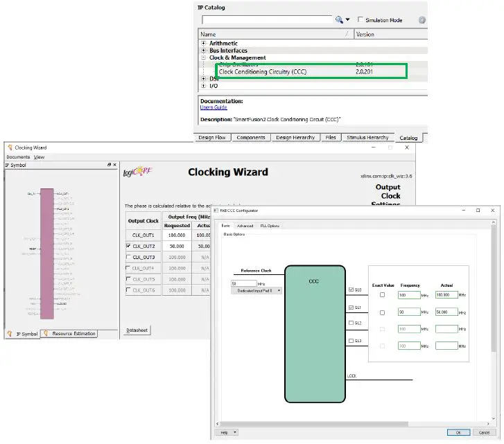This screenshot has width=504, height=444.
Task: Tick Exact Value for the GL1 row
Action: click(382, 312)
